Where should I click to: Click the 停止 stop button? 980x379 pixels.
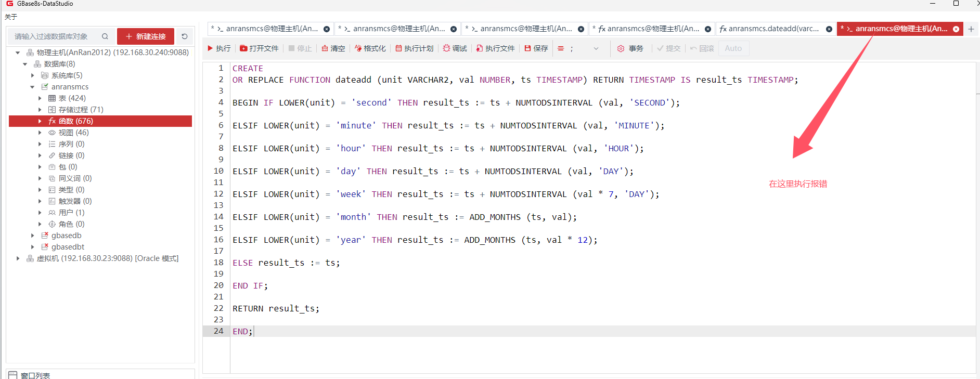tap(300, 48)
